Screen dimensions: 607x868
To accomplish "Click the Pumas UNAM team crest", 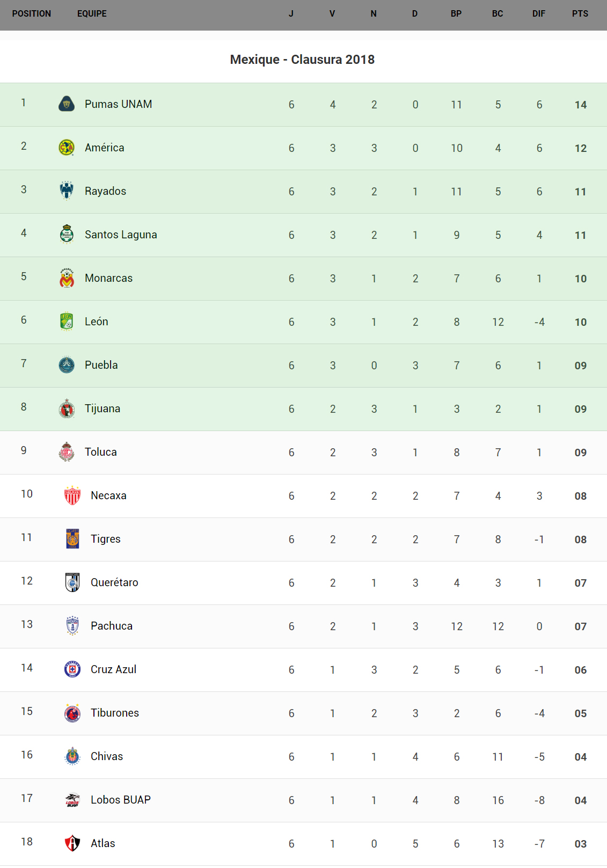I will pyautogui.click(x=67, y=104).
